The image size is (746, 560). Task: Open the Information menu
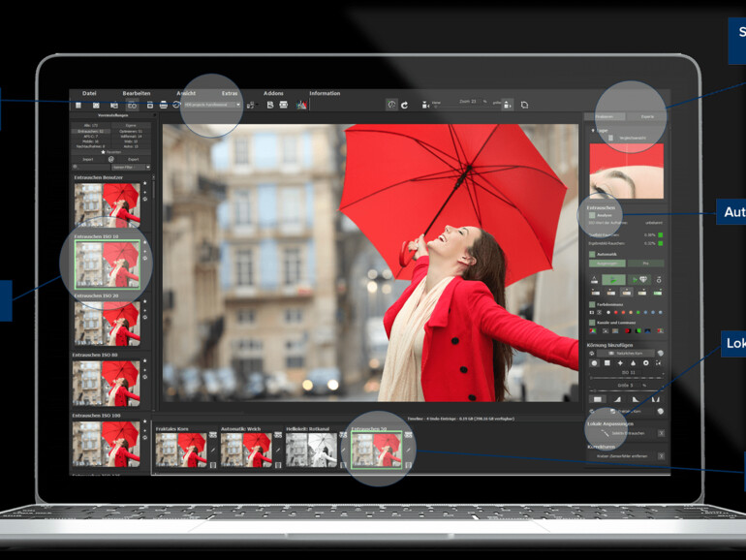pos(325,93)
